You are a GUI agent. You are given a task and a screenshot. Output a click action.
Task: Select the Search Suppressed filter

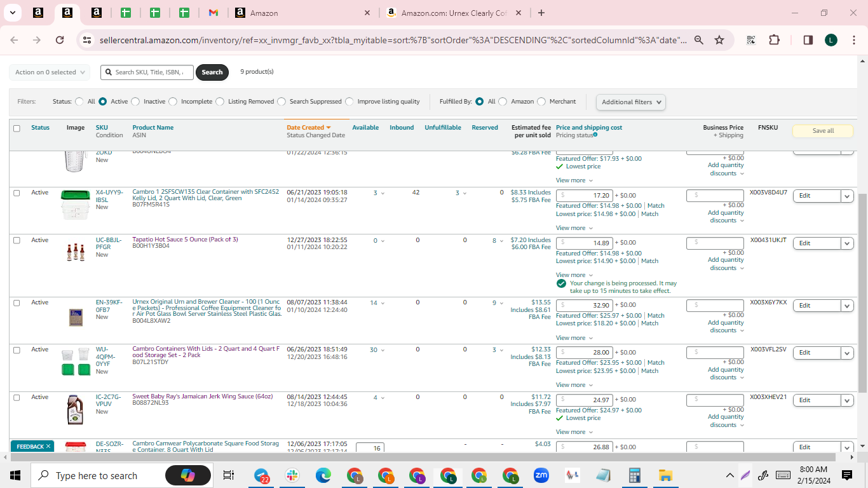281,102
